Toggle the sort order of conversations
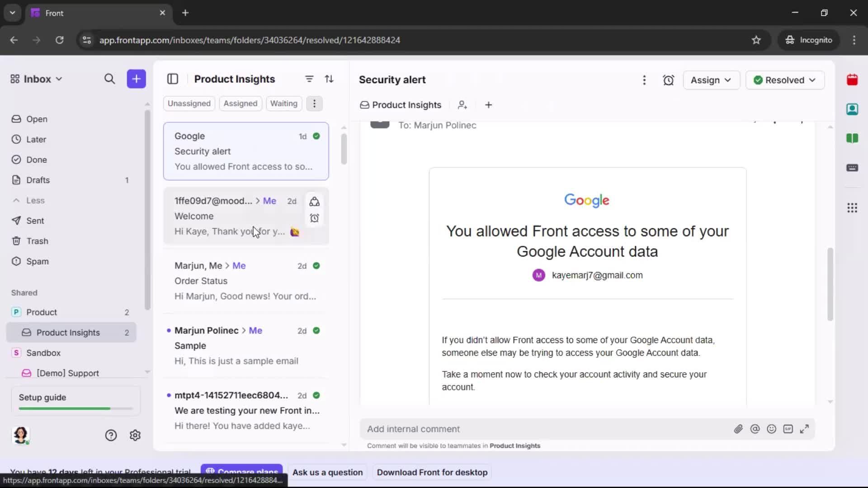Viewport: 868px width, 488px height. coord(330,79)
